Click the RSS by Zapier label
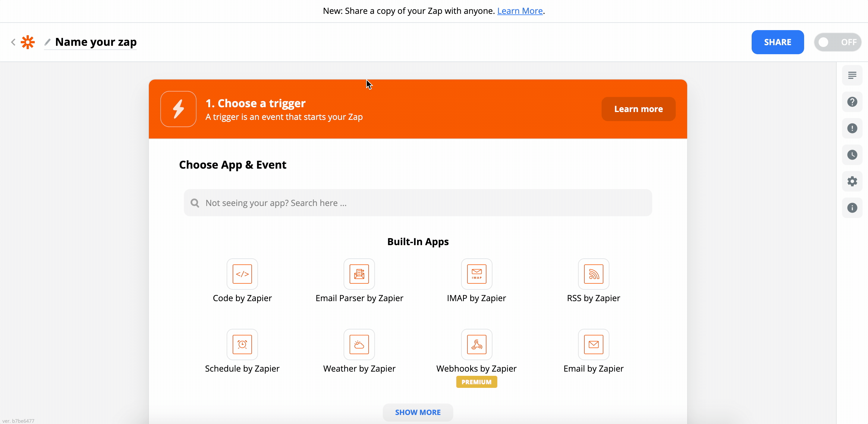868x424 pixels. coord(593,298)
